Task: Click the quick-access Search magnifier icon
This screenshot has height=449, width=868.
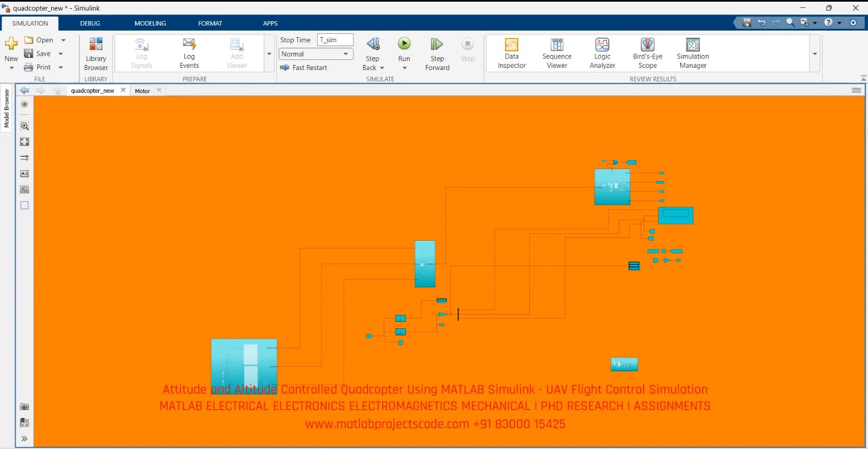Action: pyautogui.click(x=790, y=23)
